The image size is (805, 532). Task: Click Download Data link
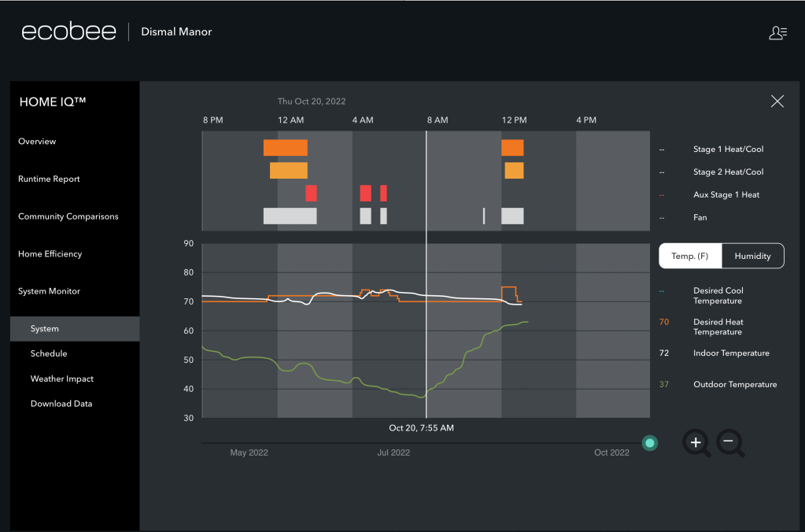(x=61, y=404)
